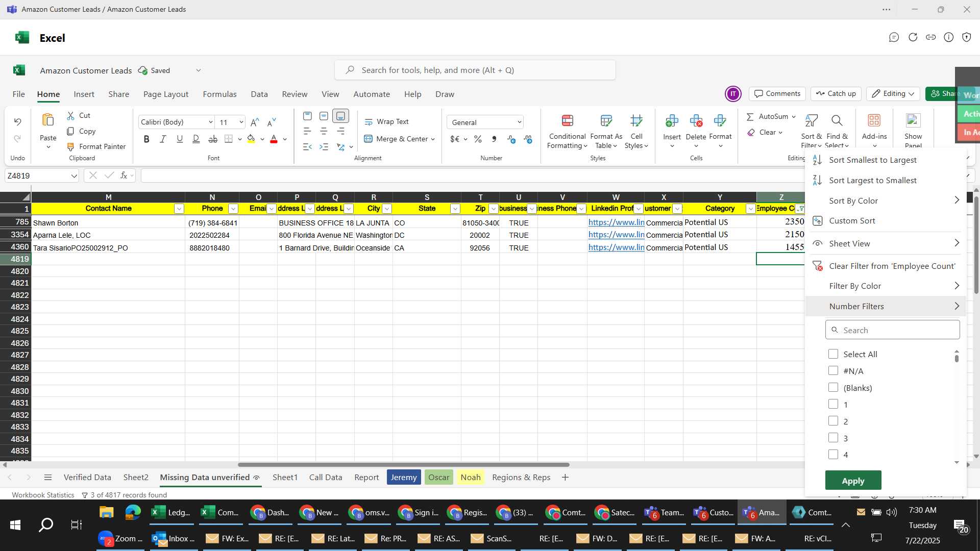Open the Formulas ribbon tab
Screen dimensions: 980x551
click(219, 94)
